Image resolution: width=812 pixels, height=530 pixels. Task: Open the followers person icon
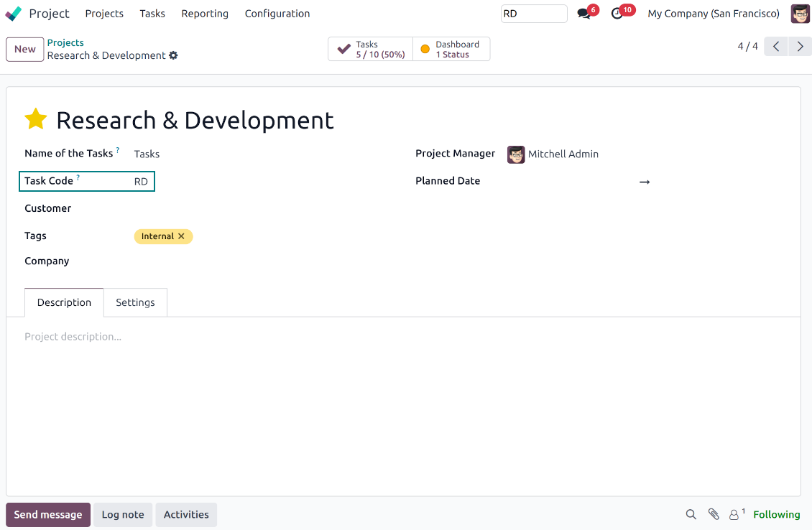[x=734, y=515]
